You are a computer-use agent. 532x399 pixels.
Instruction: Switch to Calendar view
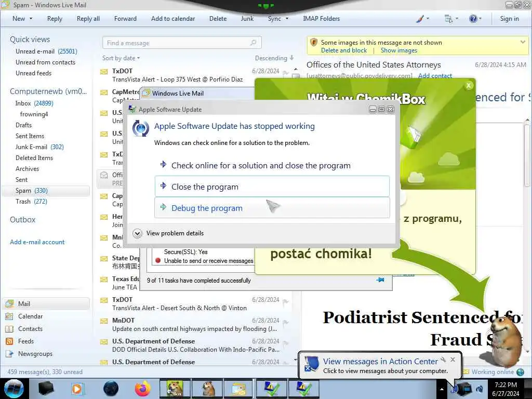(x=30, y=316)
